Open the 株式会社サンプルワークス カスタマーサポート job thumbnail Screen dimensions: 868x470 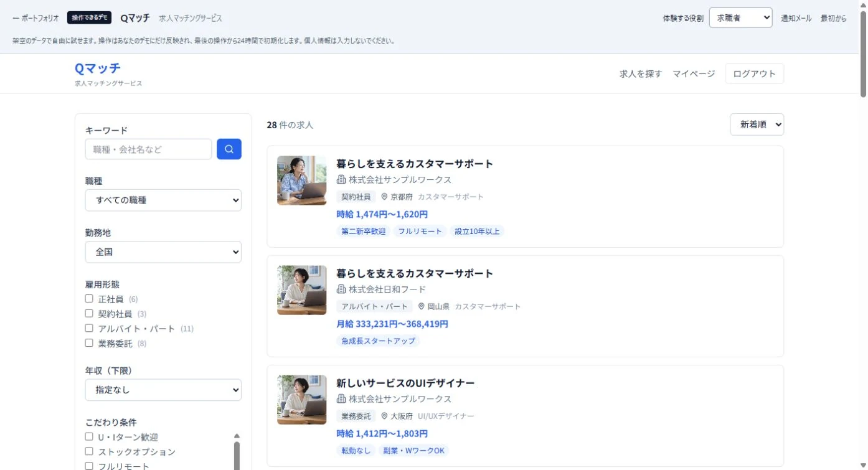302,181
